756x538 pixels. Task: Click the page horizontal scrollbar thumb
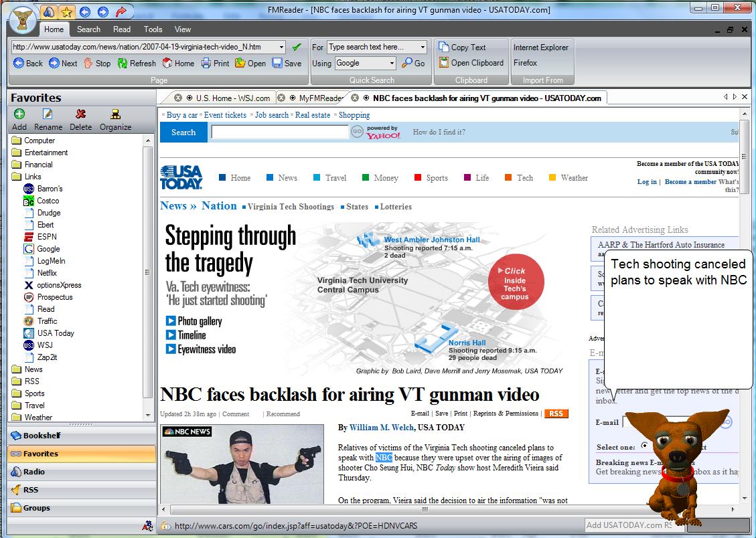coord(425,509)
